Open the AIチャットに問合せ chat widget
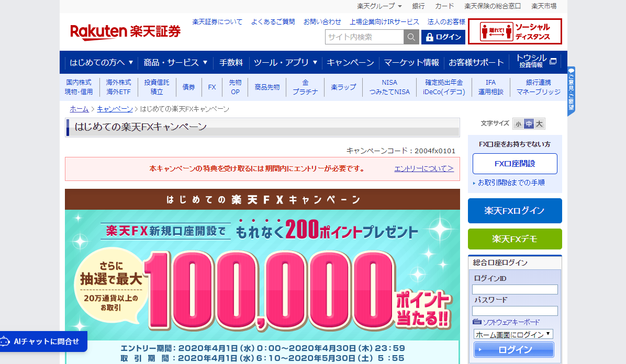This screenshot has height=364, width=626. [43, 341]
